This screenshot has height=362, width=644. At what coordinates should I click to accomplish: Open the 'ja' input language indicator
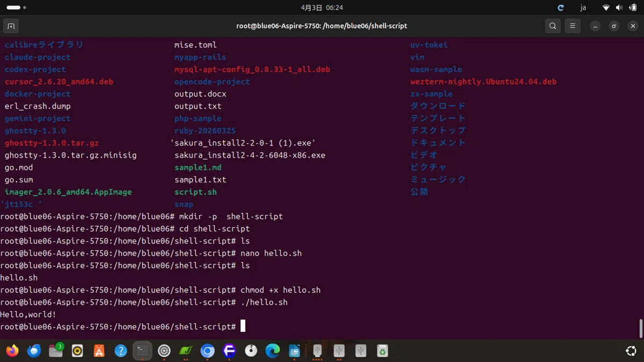583,8
